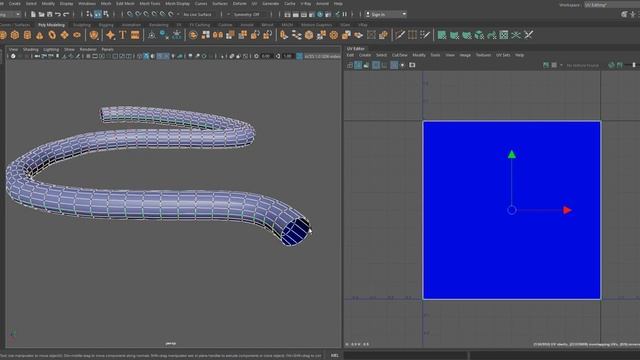Toggle the highlighted component selection mode button
This screenshot has height=360, width=640.
(98, 14)
